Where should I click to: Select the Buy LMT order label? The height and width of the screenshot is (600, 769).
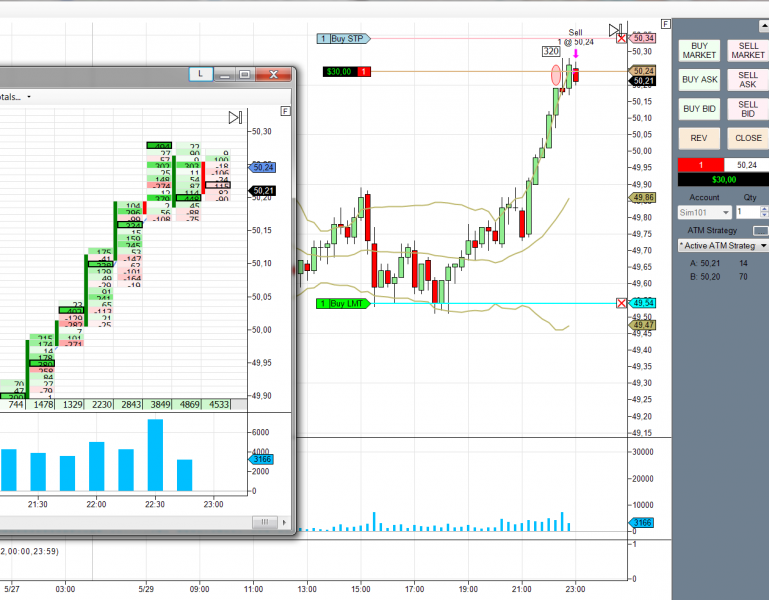tap(343, 304)
